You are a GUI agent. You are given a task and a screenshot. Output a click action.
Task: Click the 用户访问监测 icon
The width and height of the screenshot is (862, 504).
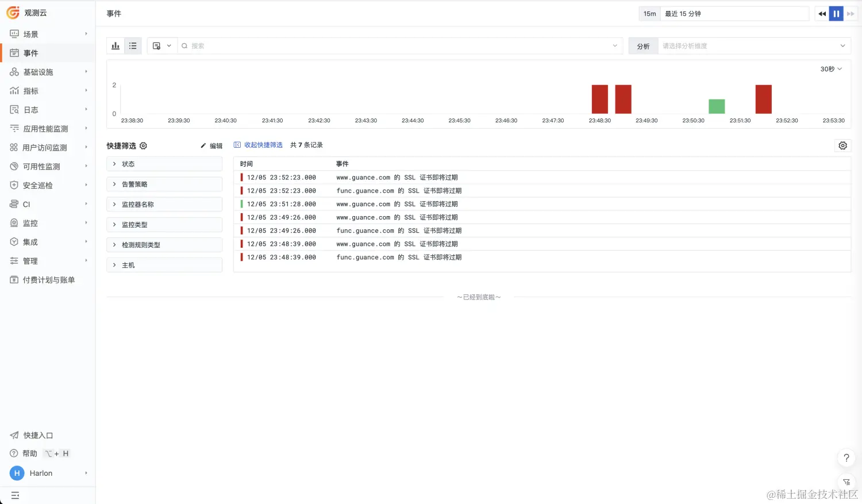[14, 148]
